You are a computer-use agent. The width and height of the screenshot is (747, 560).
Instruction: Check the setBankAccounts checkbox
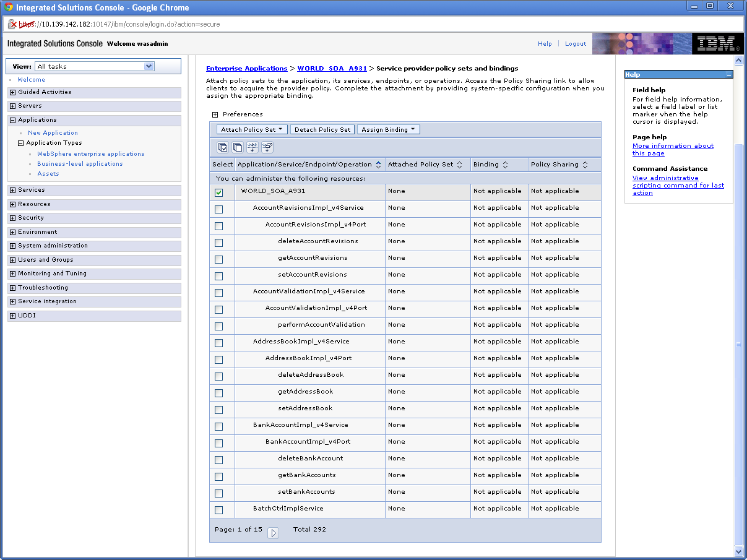(218, 493)
